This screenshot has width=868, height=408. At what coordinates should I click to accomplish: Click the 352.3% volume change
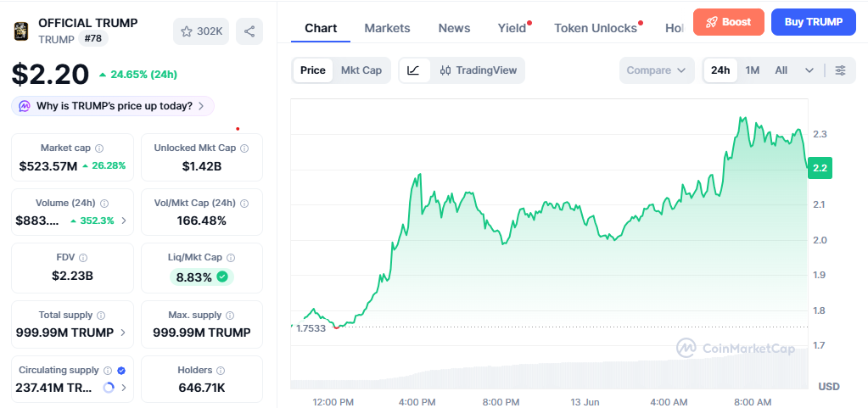tap(92, 221)
